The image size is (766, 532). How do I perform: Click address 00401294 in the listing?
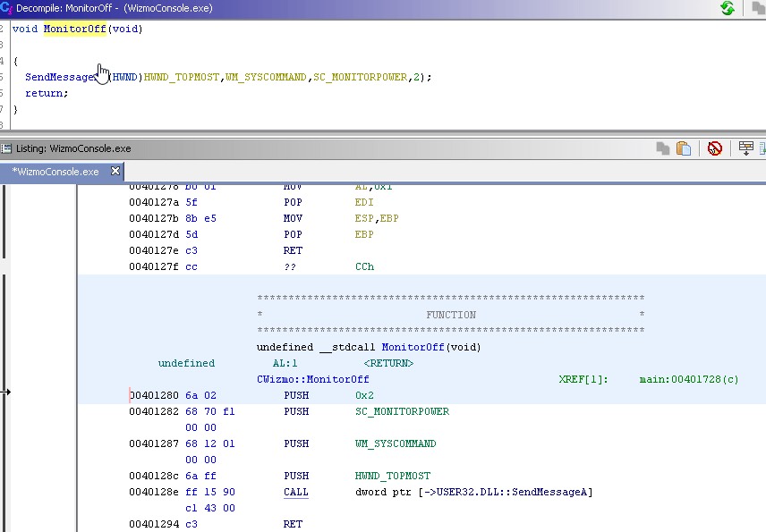click(154, 524)
